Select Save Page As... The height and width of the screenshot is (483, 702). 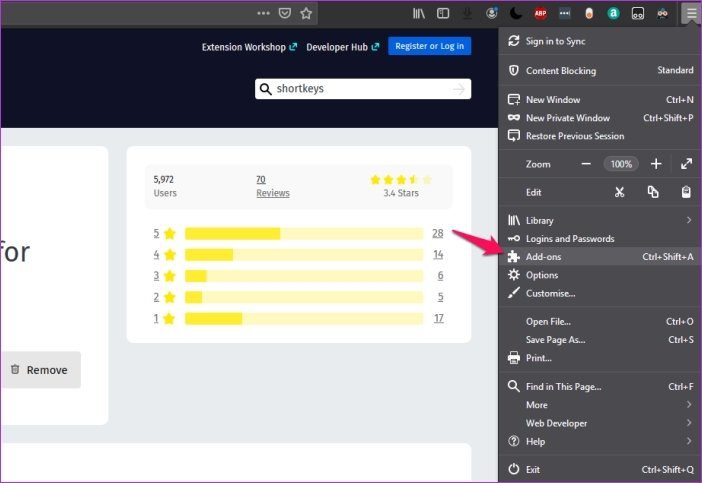600,340
